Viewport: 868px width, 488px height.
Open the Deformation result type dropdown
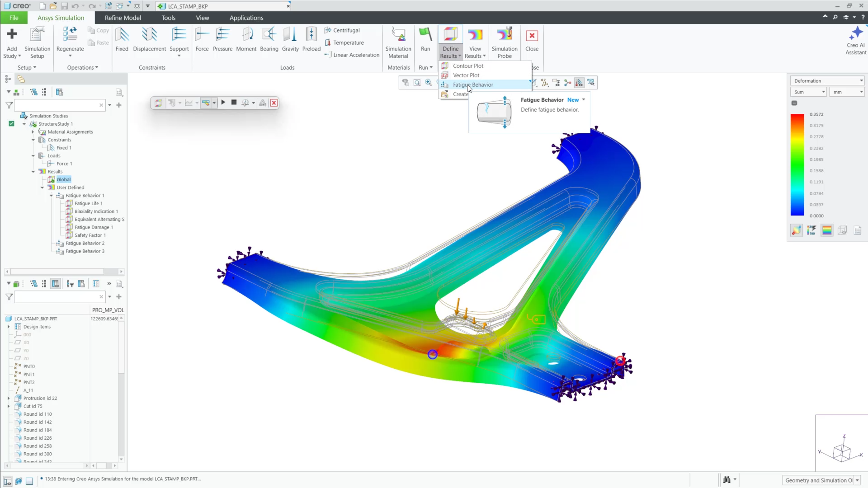coord(827,81)
